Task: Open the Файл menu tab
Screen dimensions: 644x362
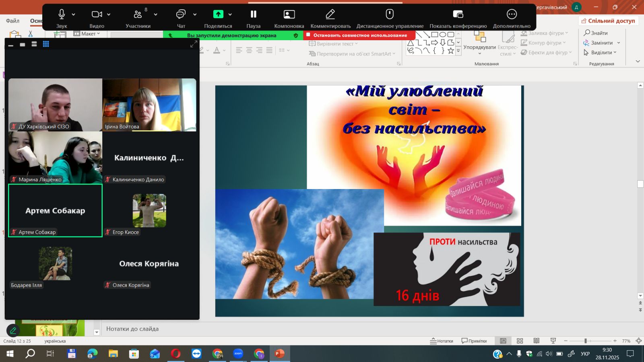Action: [12, 21]
